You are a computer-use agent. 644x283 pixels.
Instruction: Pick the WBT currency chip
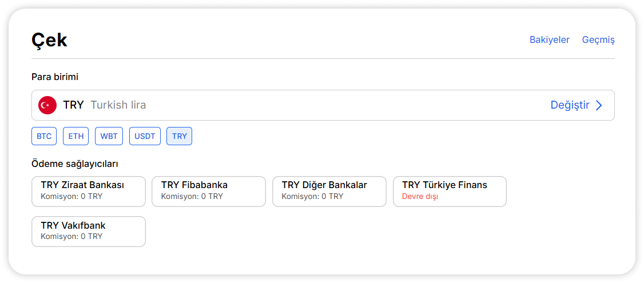click(109, 136)
